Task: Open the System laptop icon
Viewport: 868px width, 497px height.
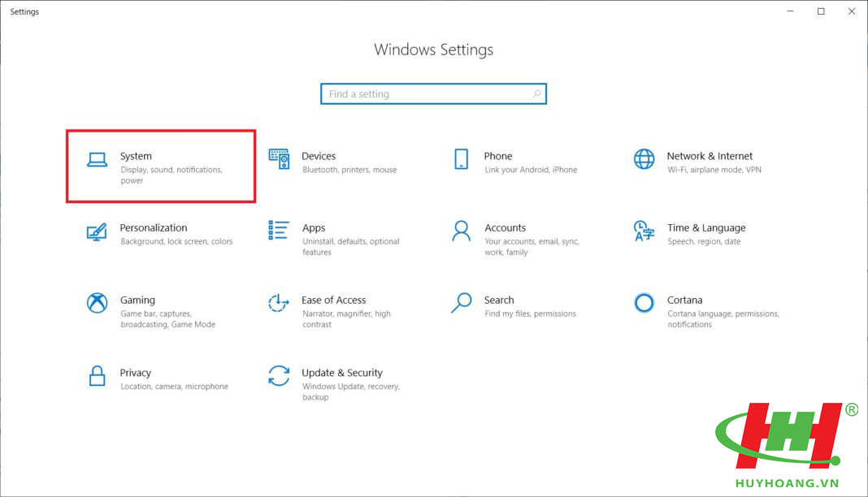Action: tap(97, 160)
